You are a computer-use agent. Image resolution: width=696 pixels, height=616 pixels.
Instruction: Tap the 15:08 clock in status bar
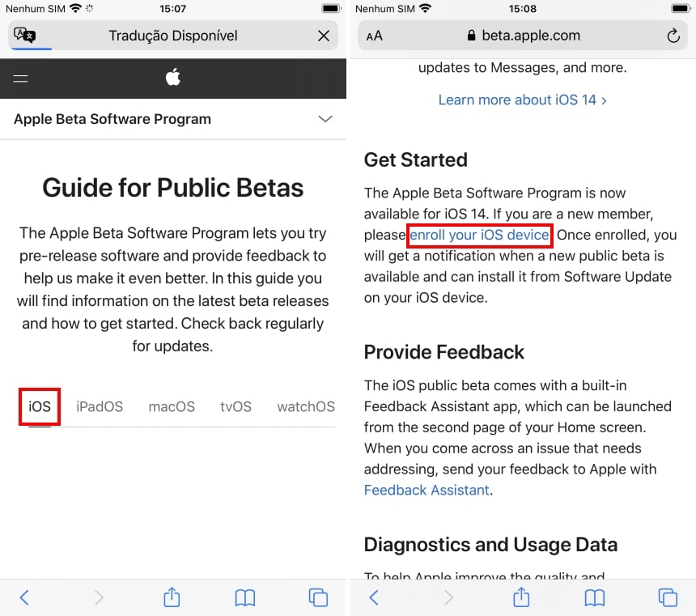pyautogui.click(x=523, y=8)
